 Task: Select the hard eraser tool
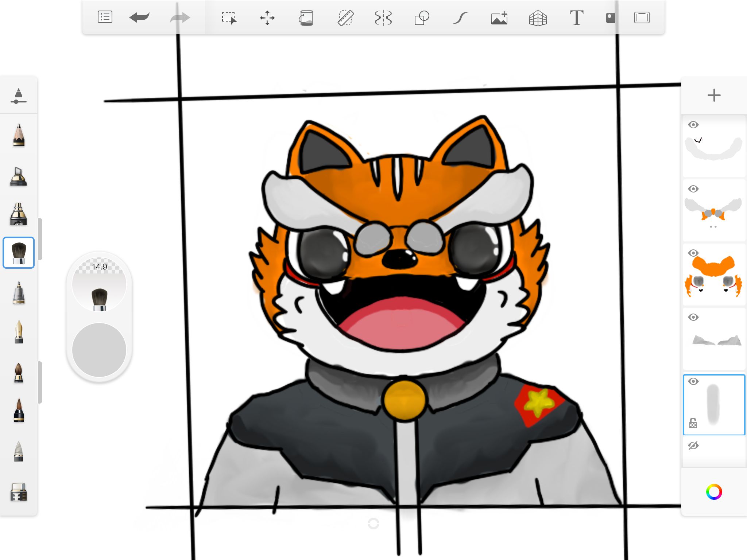[19, 492]
